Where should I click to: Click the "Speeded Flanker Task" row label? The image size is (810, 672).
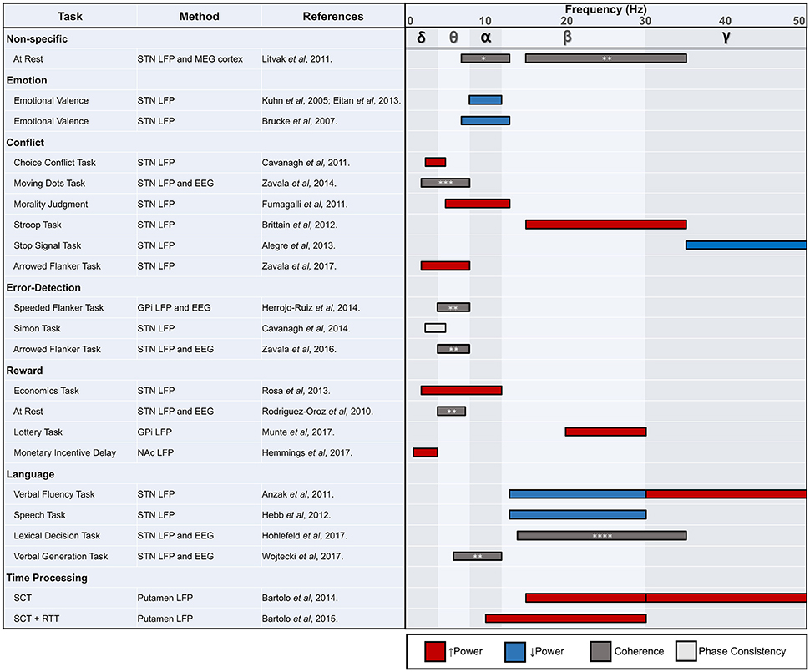[58, 308]
